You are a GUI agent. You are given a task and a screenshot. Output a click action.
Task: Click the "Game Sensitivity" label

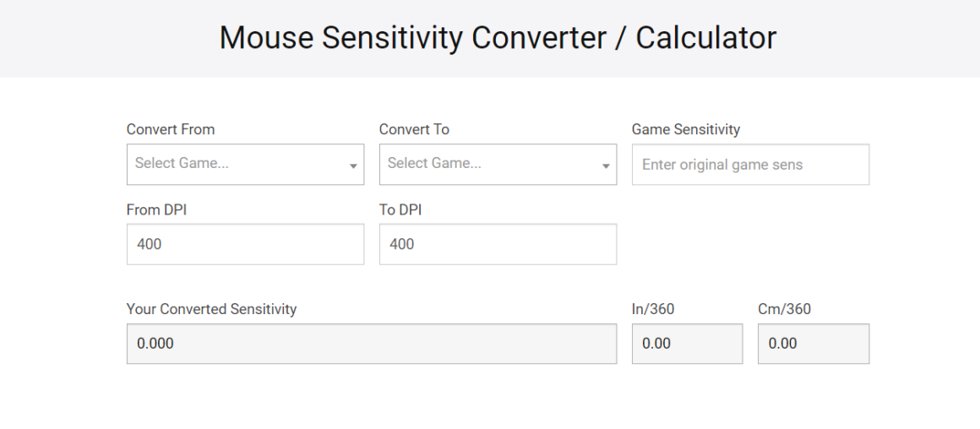[685, 129]
